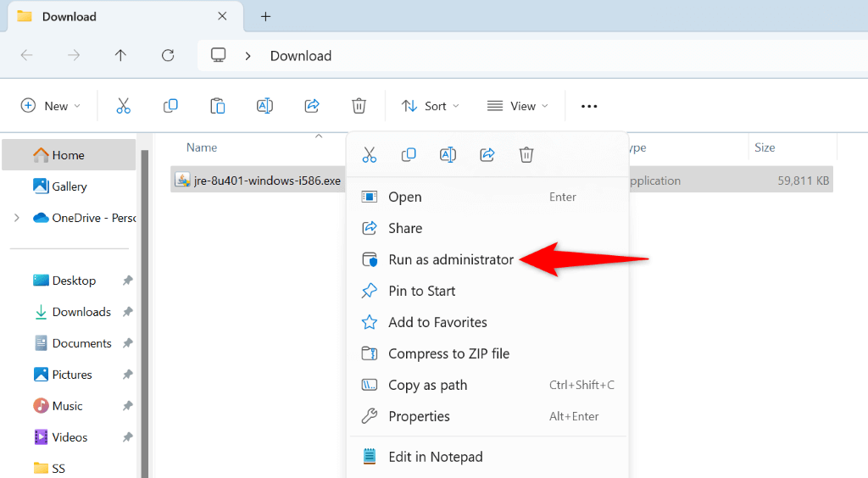Click the Copy icon in the context menu

(x=409, y=154)
